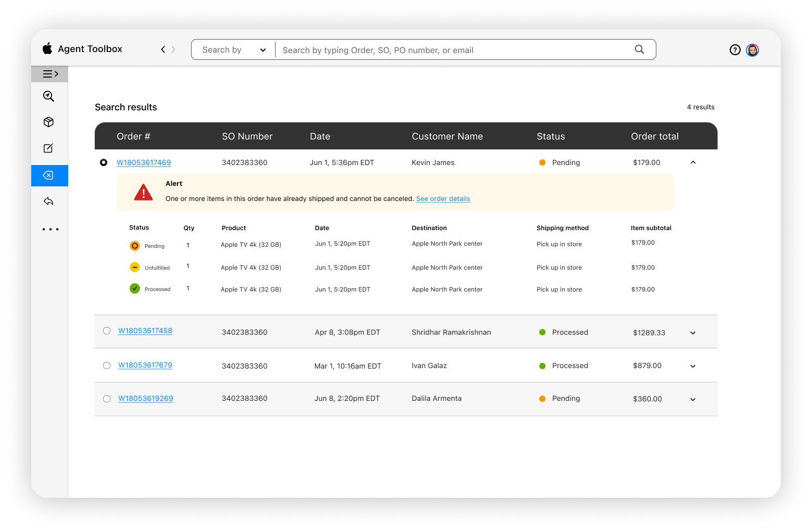Click Pick up in store on Processed item
812x531 pixels.
(559, 289)
